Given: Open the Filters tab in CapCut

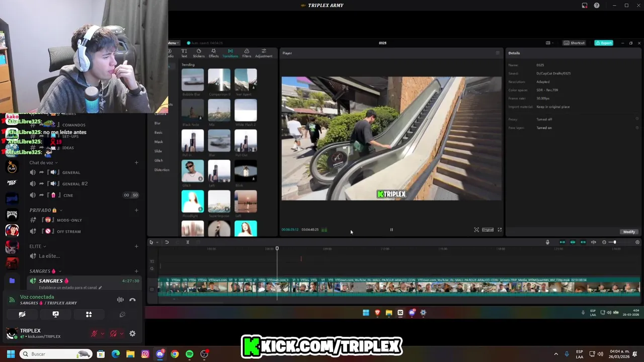Looking at the screenshot, I should pos(247,53).
